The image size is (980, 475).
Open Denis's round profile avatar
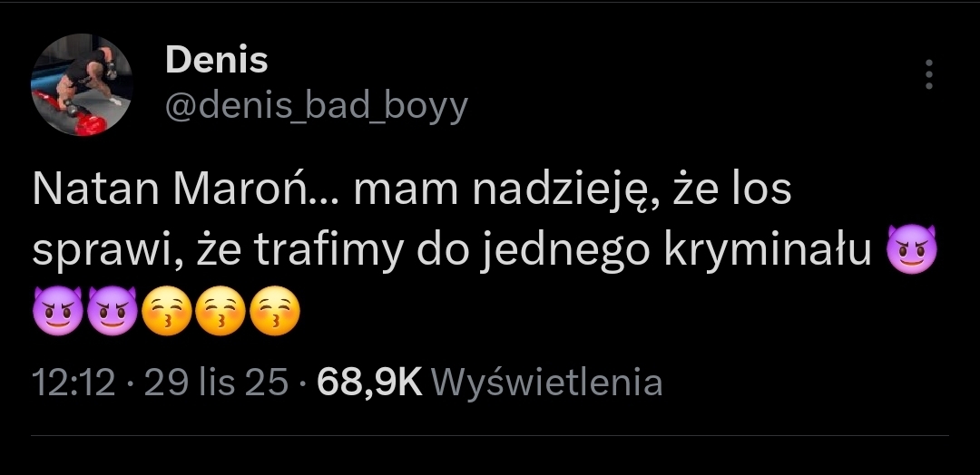[x=82, y=84]
